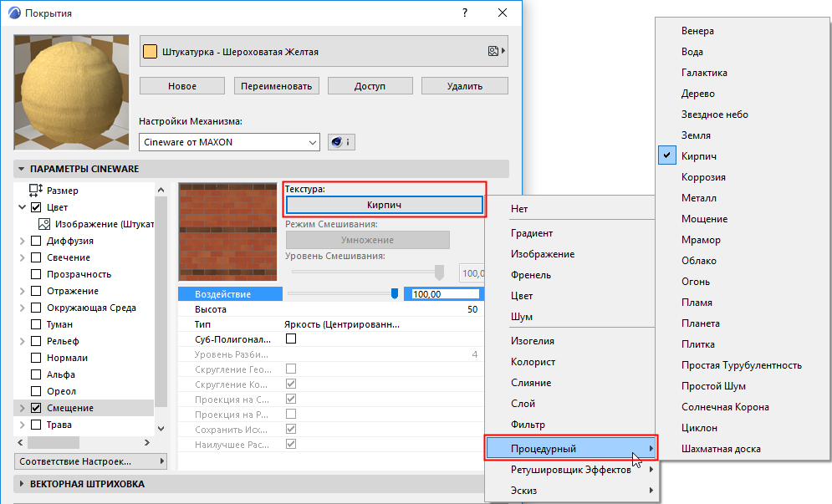Click the Воздействие slider handle
The width and height of the screenshot is (832, 504).
(x=394, y=294)
